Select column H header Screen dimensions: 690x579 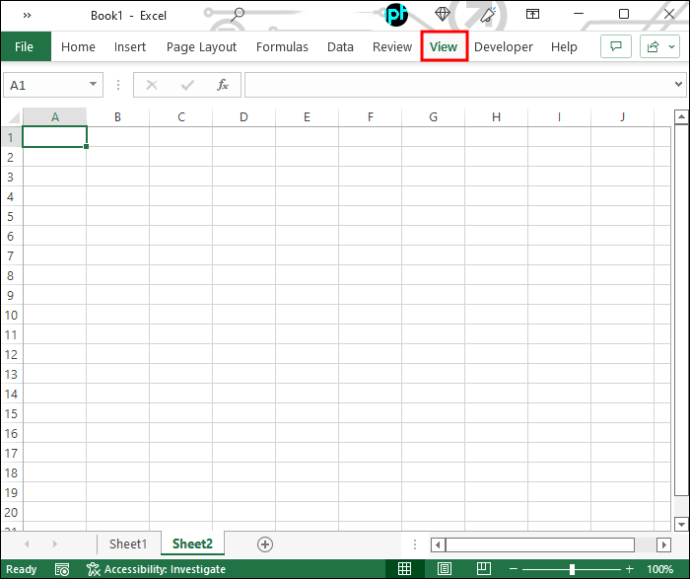(x=496, y=117)
